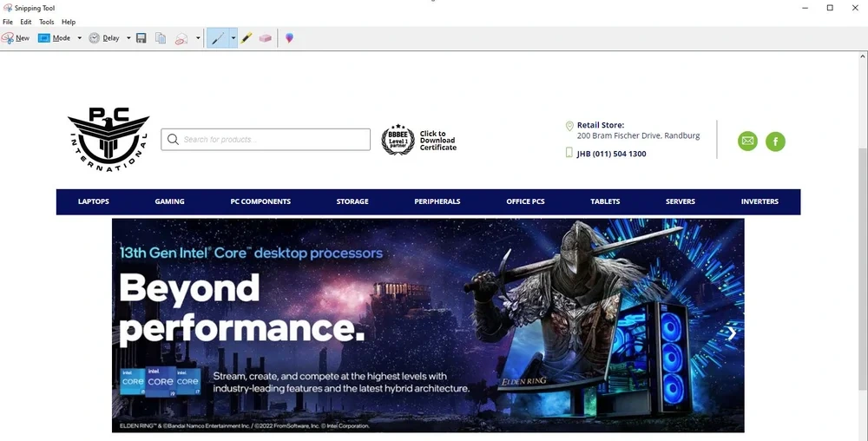
Task: Open the PC COMPONENTS navigation item
Action: tap(260, 201)
